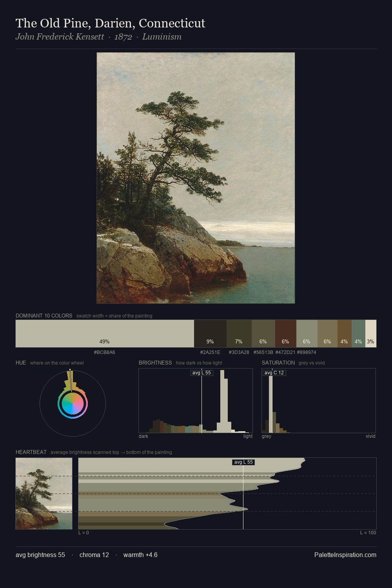Choose the 7% dark olive #3D3A28 swatch
Viewport: 392px width, 588px height.
239,334
